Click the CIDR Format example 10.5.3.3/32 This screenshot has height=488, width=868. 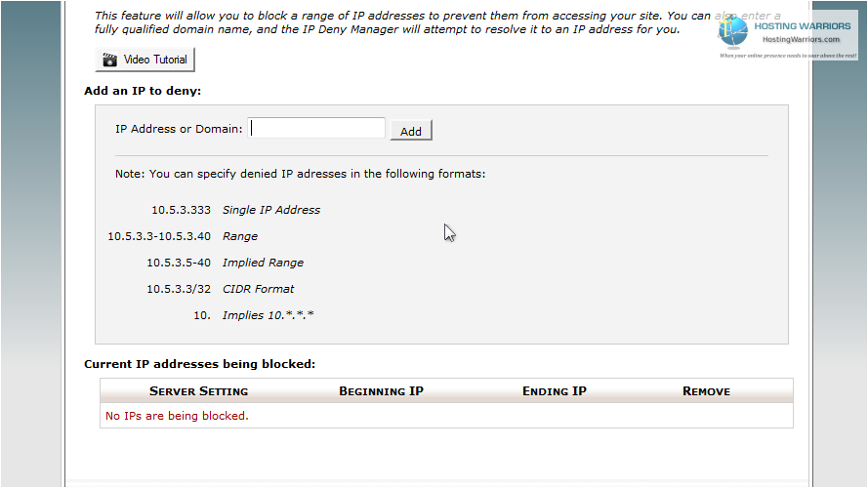[x=179, y=289]
